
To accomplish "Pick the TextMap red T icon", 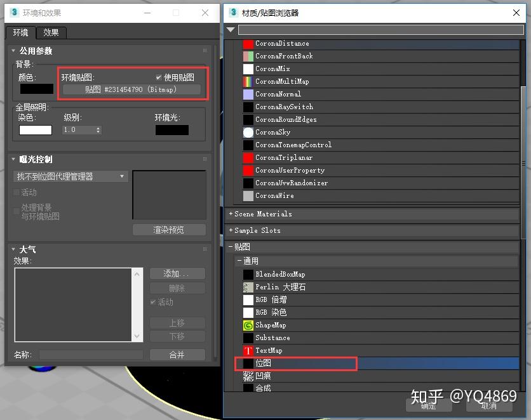I will (x=248, y=351).
